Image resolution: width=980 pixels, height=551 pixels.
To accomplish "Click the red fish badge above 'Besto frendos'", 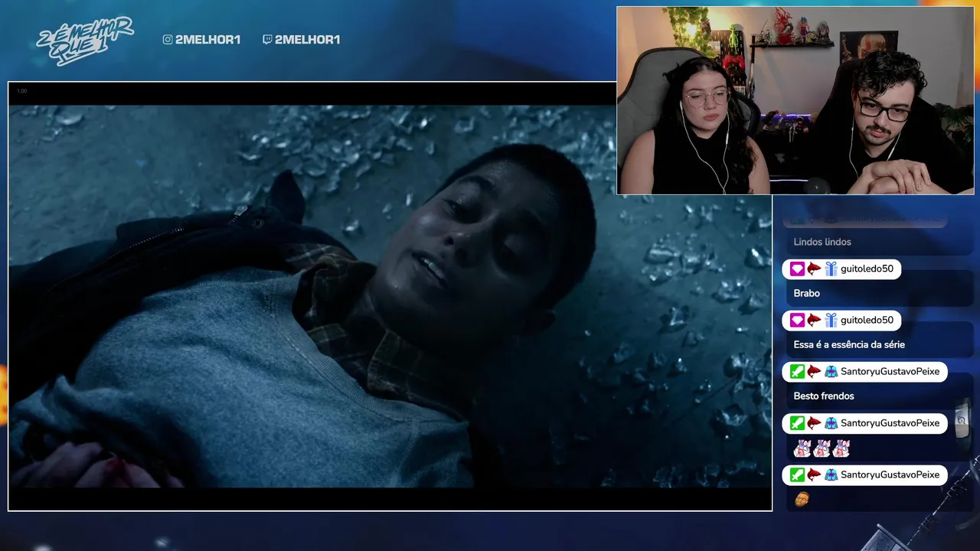I will pos(814,372).
